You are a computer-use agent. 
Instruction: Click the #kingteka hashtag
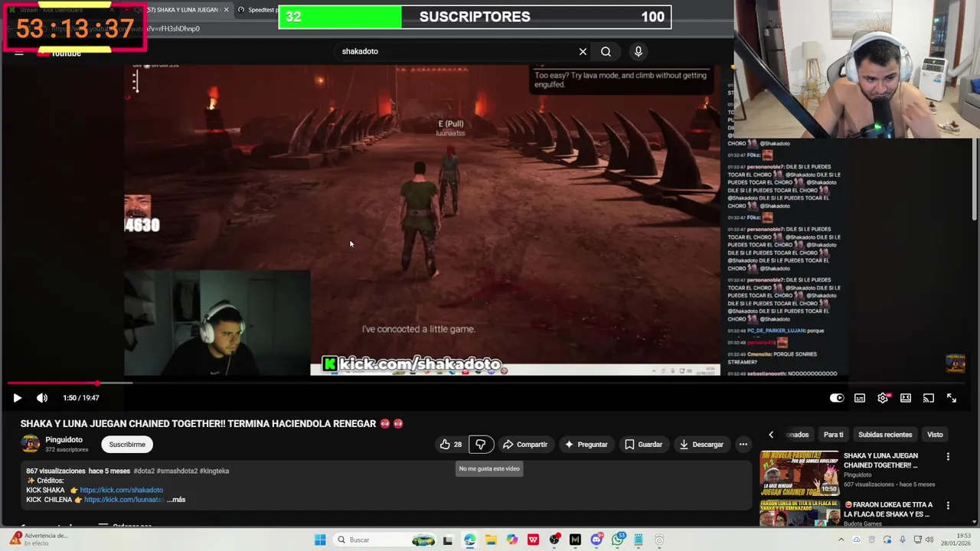click(214, 471)
